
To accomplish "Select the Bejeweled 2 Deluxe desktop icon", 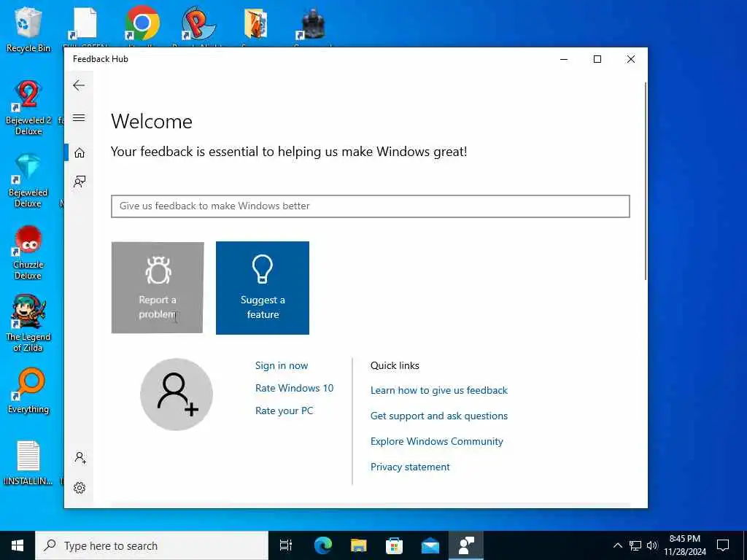I will tap(28, 109).
